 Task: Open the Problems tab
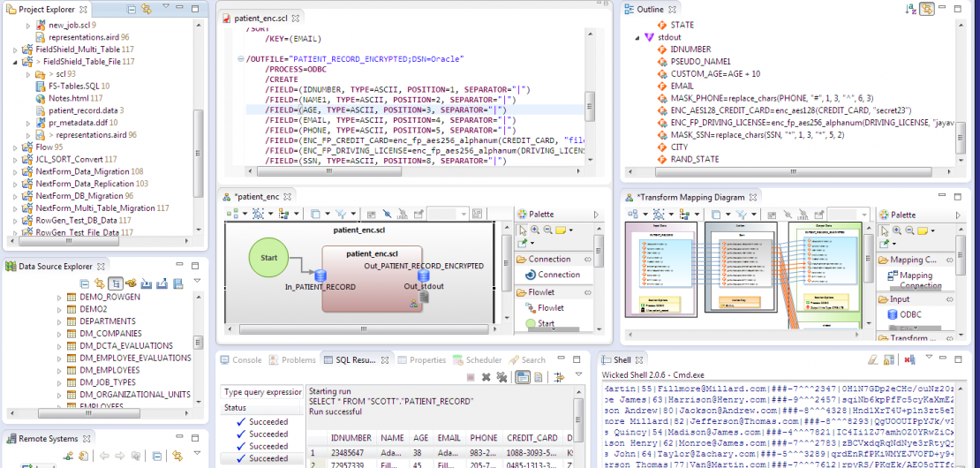[x=292, y=360]
